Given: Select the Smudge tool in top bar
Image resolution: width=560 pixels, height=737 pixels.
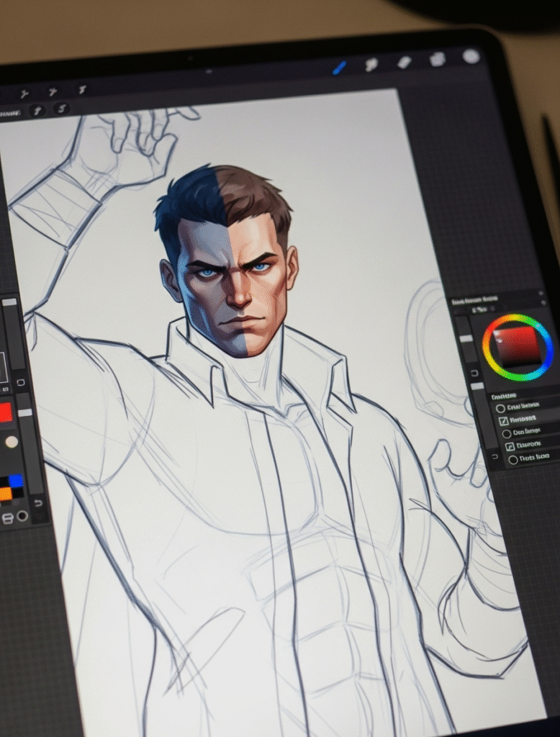Looking at the screenshot, I should click(371, 65).
